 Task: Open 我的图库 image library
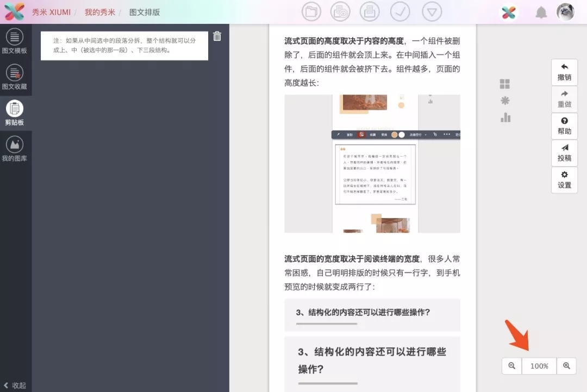(15, 148)
